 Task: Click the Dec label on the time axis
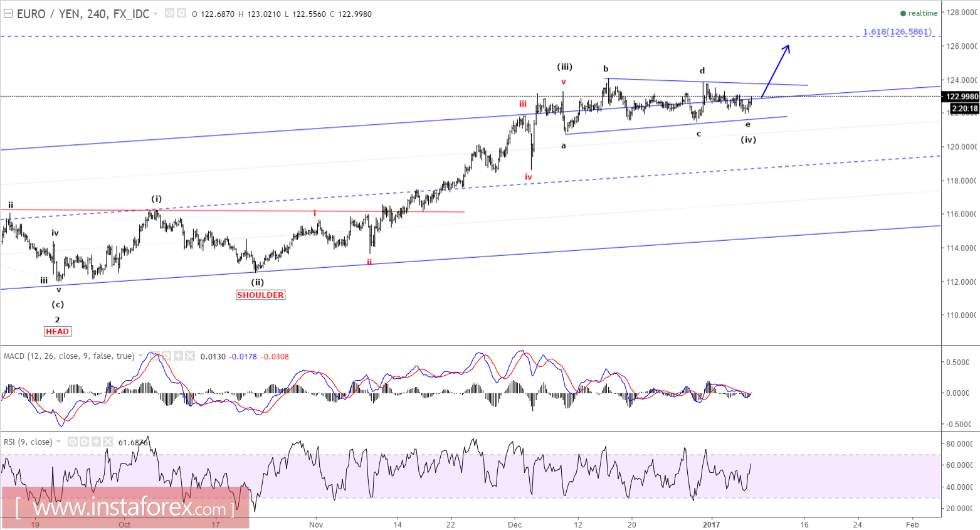(x=515, y=524)
